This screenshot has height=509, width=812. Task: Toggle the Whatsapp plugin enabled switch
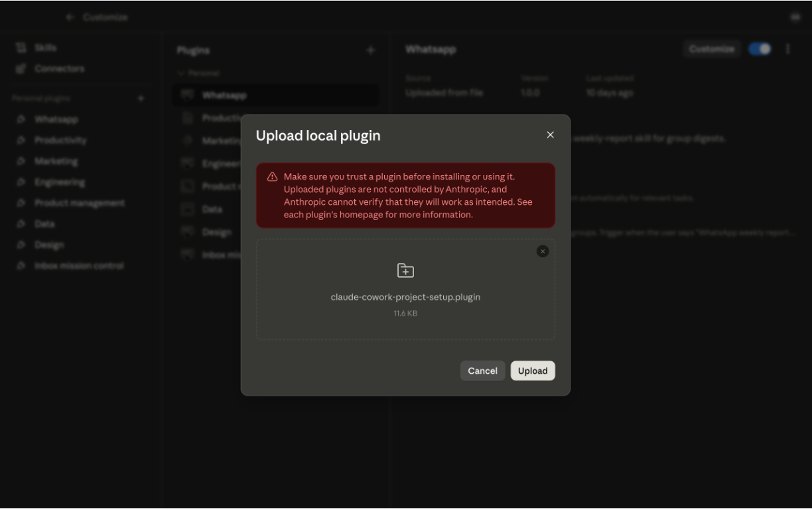760,49
